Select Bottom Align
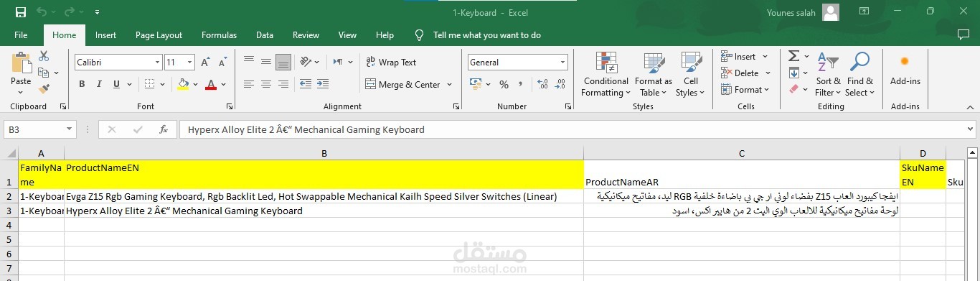 (283, 62)
